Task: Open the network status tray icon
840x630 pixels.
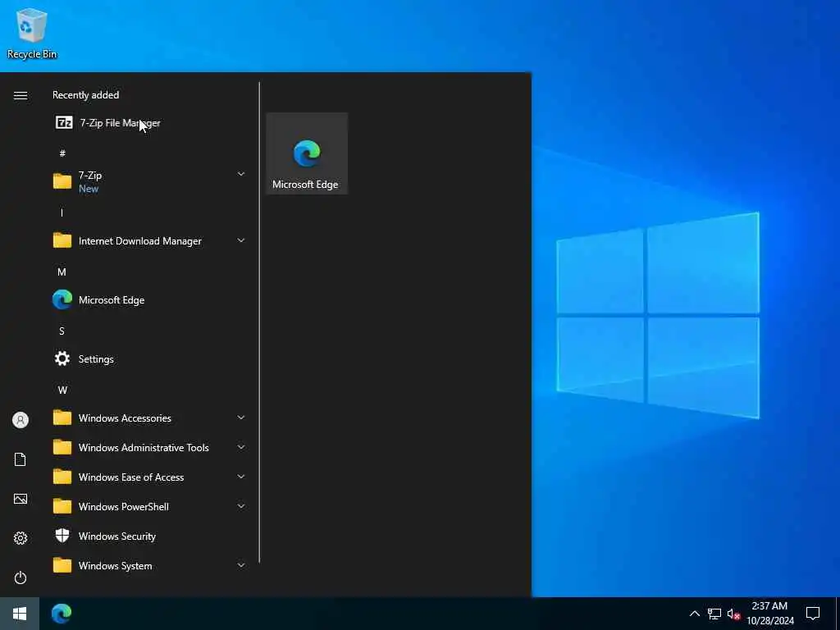Action: point(714,614)
